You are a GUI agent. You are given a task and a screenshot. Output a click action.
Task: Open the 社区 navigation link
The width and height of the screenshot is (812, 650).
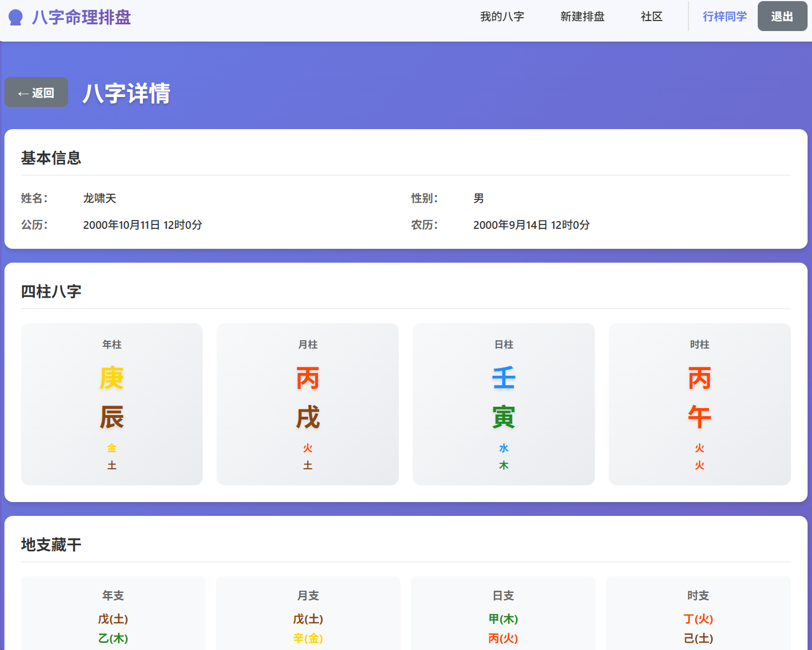pos(651,17)
